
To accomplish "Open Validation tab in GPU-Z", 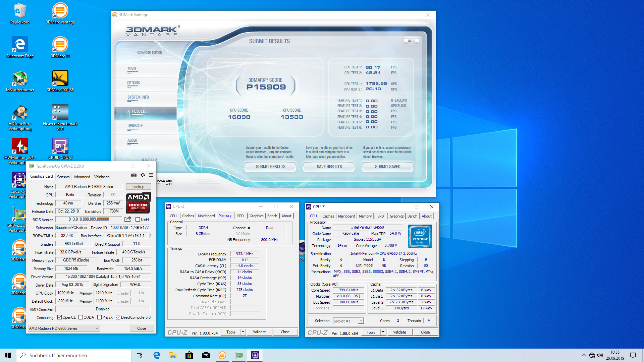I will point(102,177).
